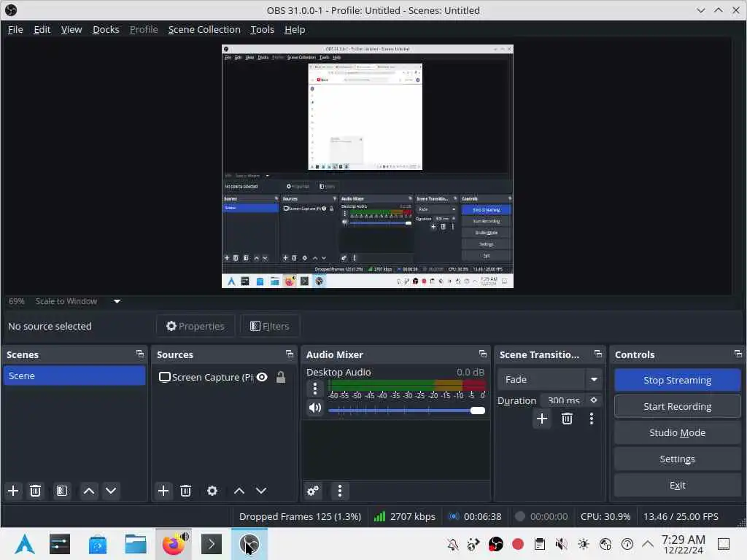Open the terminal taskbar icon

click(x=212, y=544)
